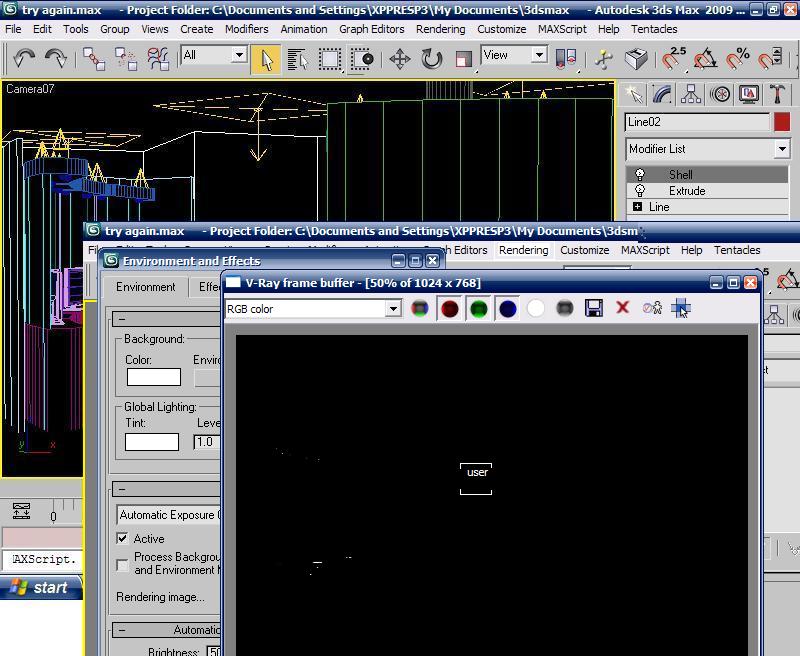Check Process Background and Environment Maps

[122, 565]
